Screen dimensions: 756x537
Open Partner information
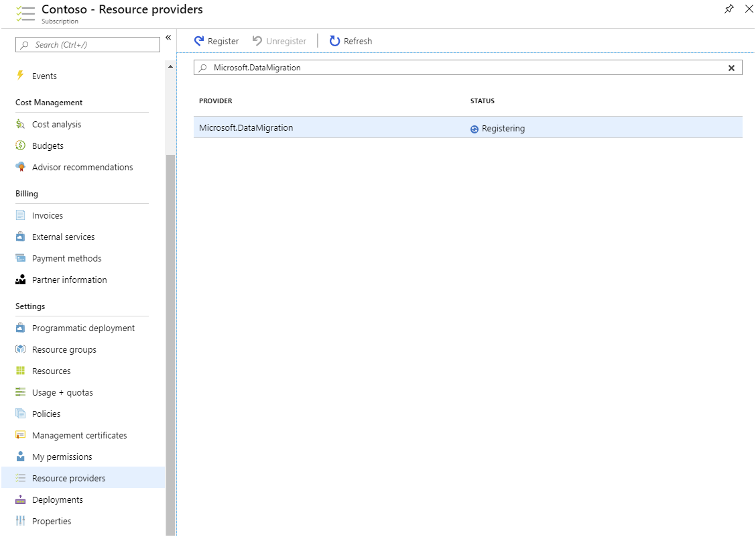coord(70,280)
